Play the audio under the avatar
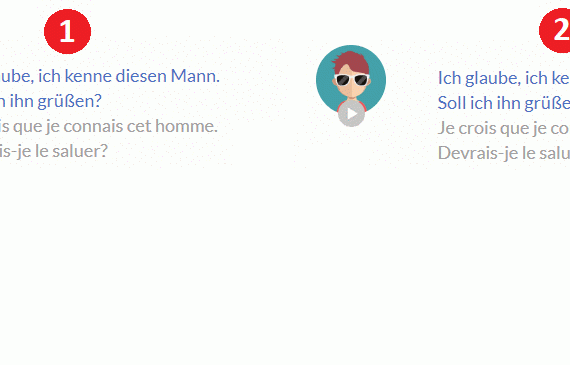The width and height of the screenshot is (570, 365). (351, 114)
